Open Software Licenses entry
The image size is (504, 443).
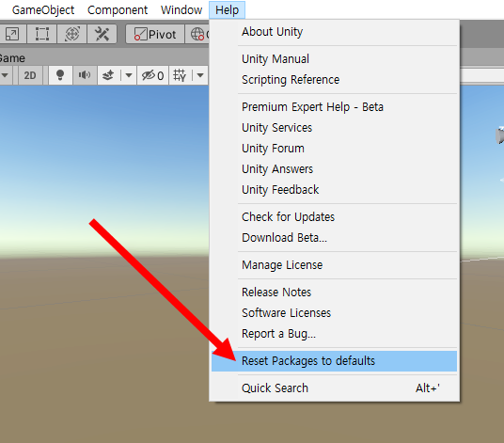pos(334,313)
